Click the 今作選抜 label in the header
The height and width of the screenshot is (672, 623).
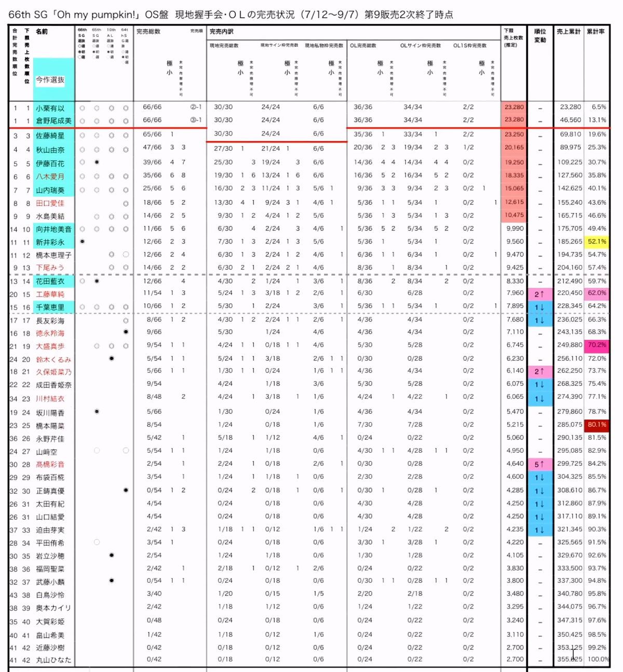coord(50,80)
